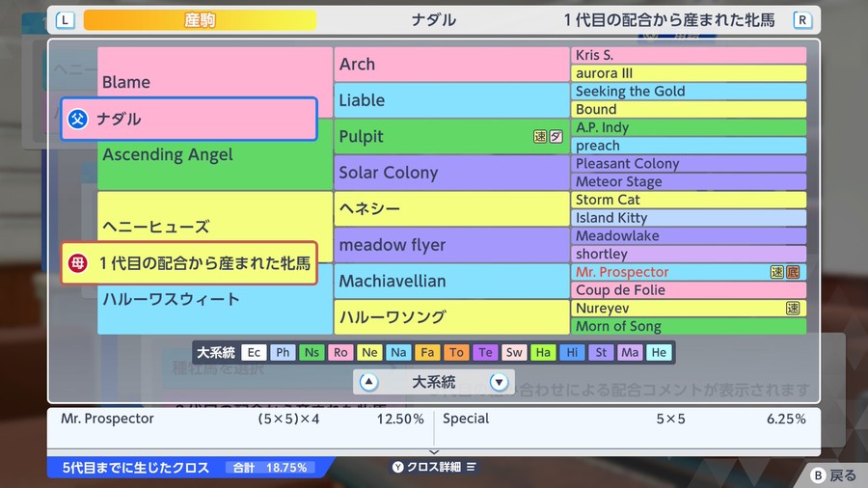Click the Ro lineage color swatch

point(340,352)
